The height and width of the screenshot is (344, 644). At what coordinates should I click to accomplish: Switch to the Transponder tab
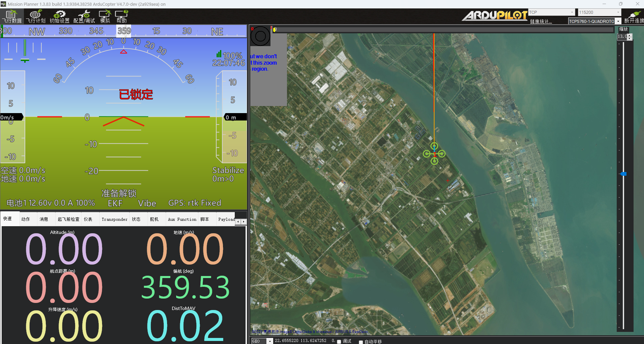tap(115, 219)
